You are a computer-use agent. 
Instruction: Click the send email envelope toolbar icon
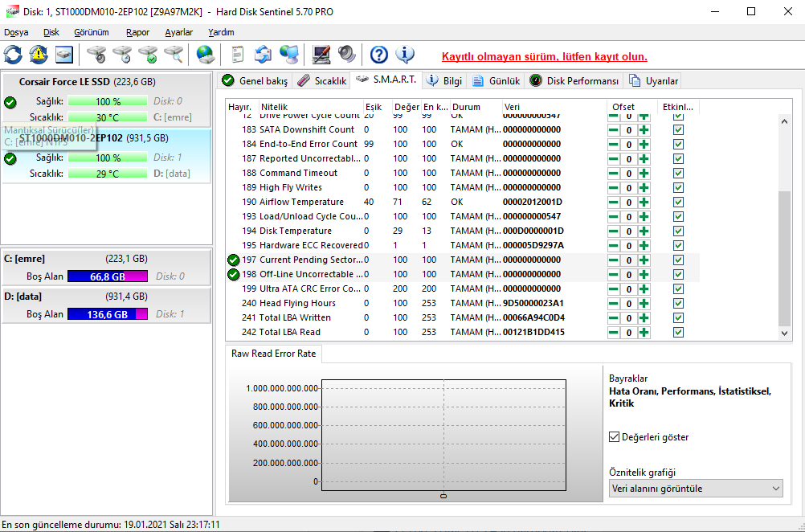click(x=264, y=55)
